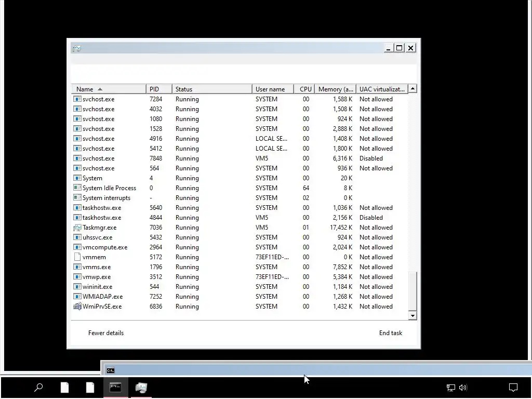The width and height of the screenshot is (532, 399).
Task: Click the first blank document taskbar icon
Action: [x=64, y=388]
